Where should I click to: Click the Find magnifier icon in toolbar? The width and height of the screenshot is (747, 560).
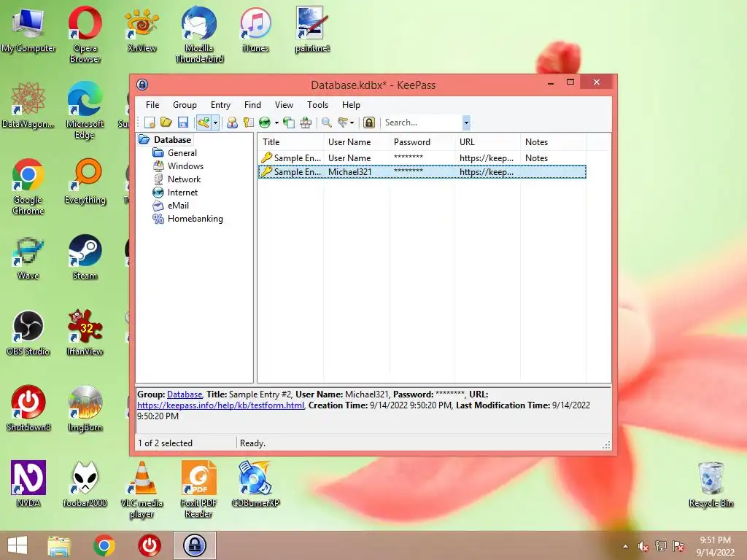pyautogui.click(x=326, y=122)
